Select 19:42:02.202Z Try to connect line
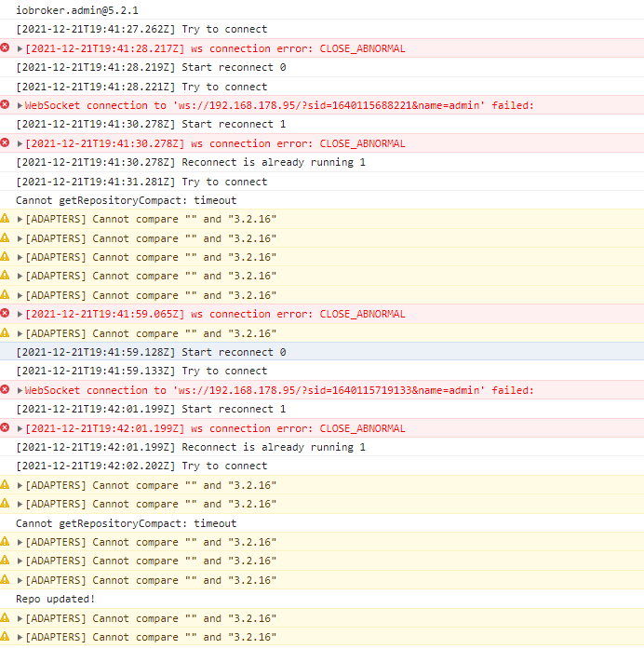Image resolution: width=644 pixels, height=649 pixels. click(x=141, y=466)
